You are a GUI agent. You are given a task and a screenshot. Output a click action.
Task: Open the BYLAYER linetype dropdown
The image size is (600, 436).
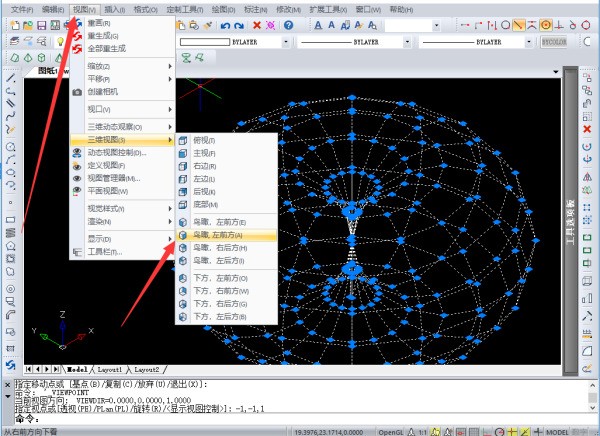tap(355, 44)
